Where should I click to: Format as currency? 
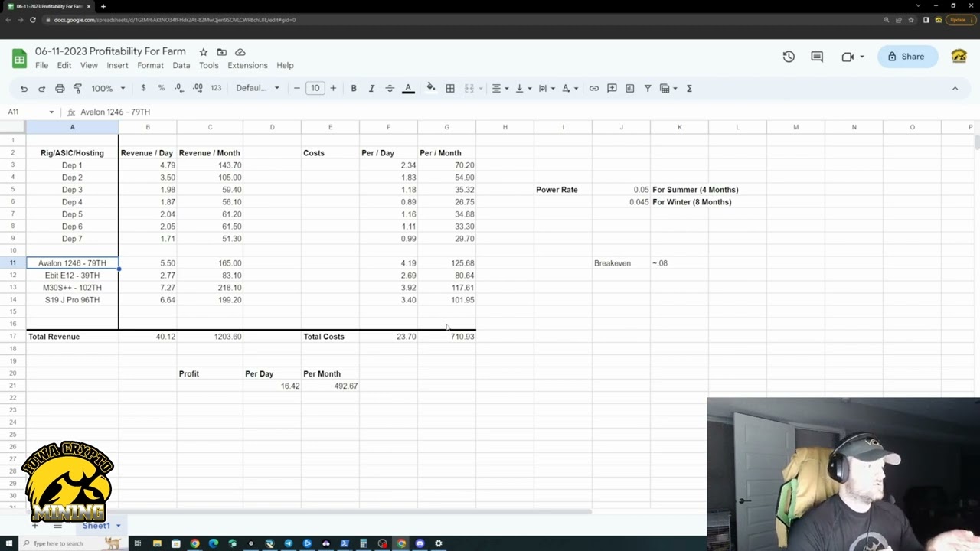tap(143, 89)
